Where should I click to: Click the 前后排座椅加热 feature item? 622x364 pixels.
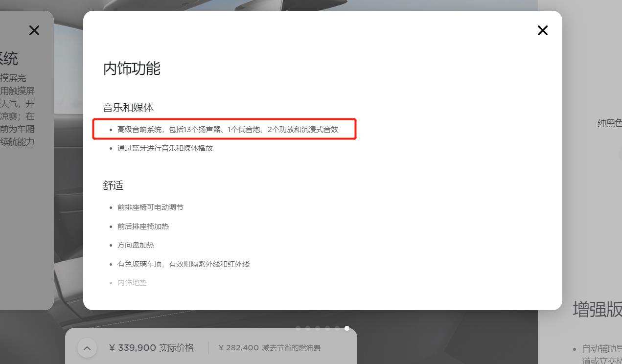(x=144, y=226)
